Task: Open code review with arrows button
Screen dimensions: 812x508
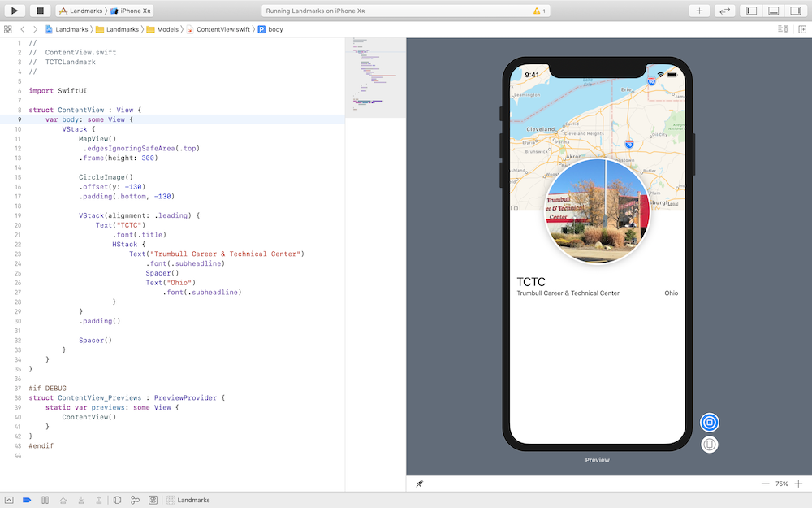Action: click(x=724, y=11)
